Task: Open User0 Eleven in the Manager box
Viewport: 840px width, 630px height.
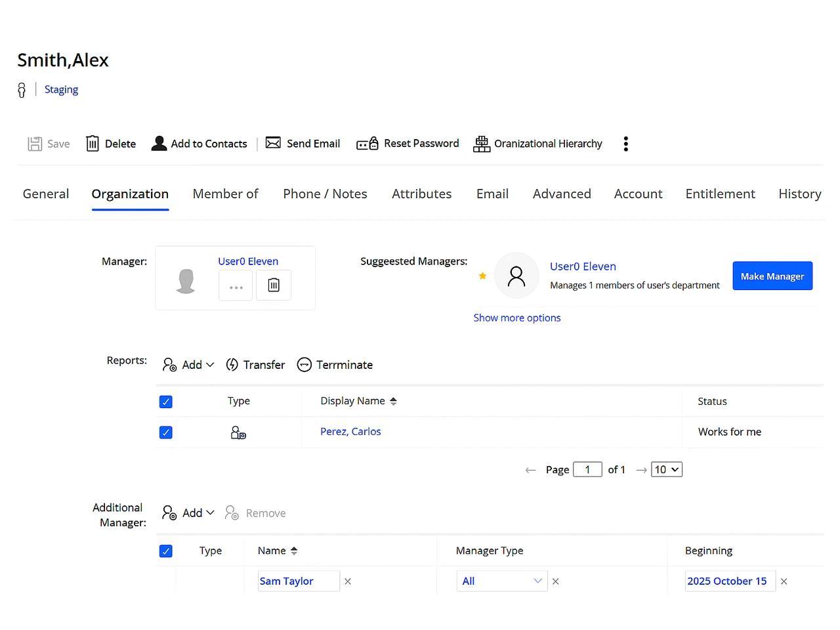Action: tap(248, 261)
